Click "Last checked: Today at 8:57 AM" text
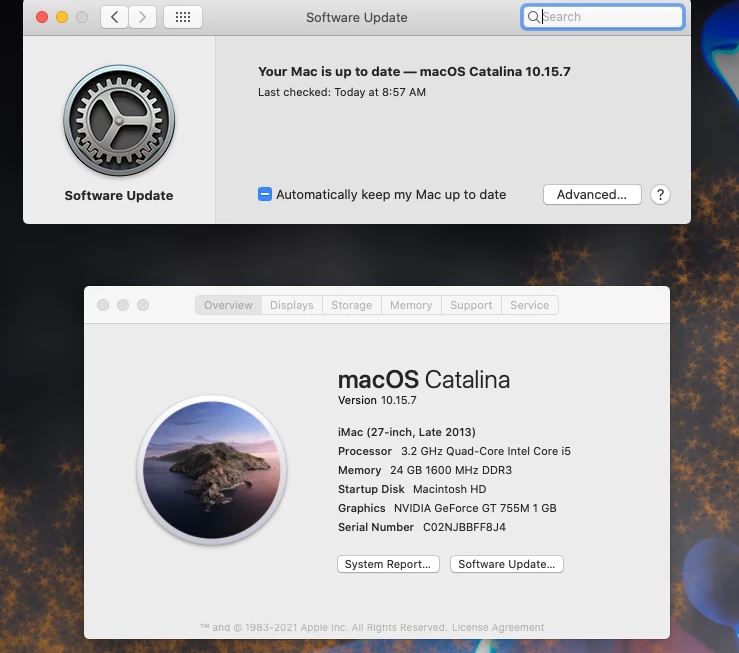 tap(342, 92)
